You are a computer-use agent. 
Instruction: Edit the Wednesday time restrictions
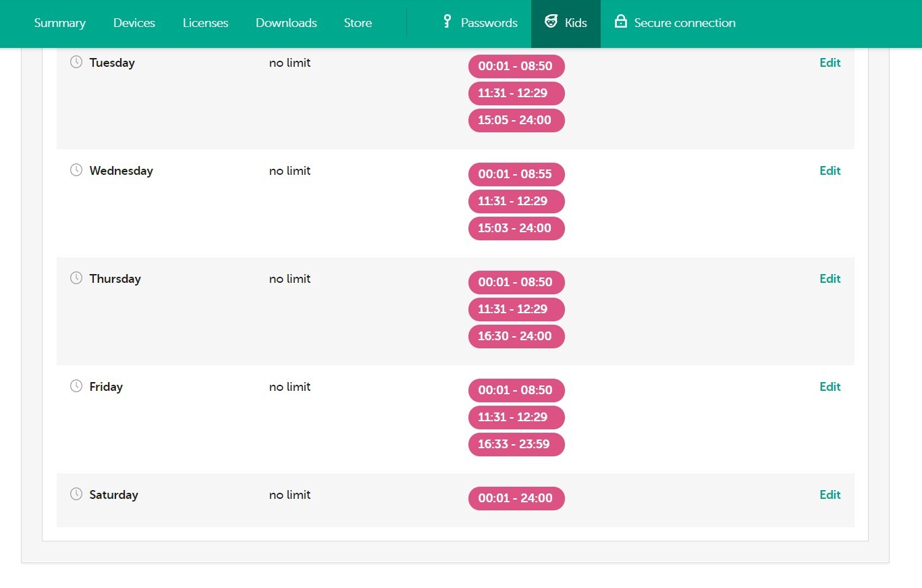click(830, 171)
